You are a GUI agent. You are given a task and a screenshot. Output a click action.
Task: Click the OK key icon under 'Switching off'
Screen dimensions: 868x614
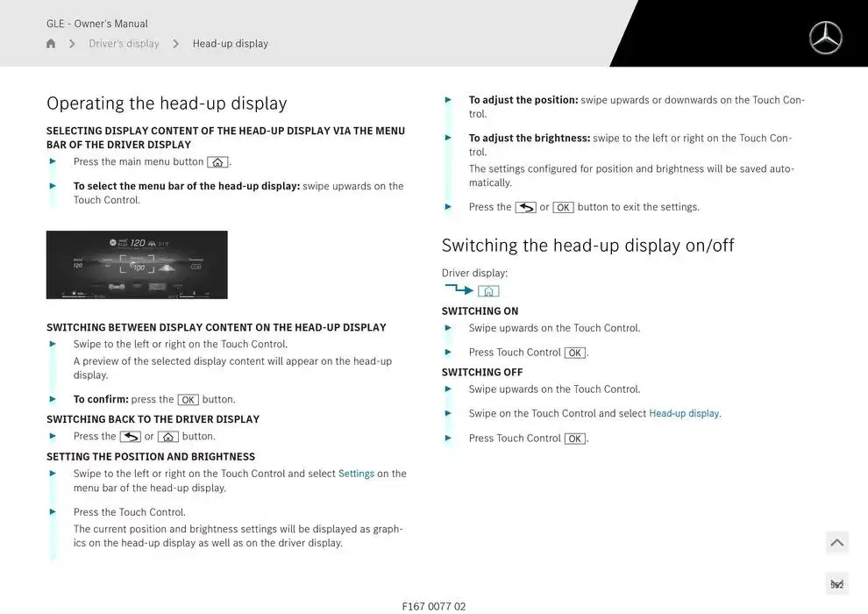click(x=574, y=439)
